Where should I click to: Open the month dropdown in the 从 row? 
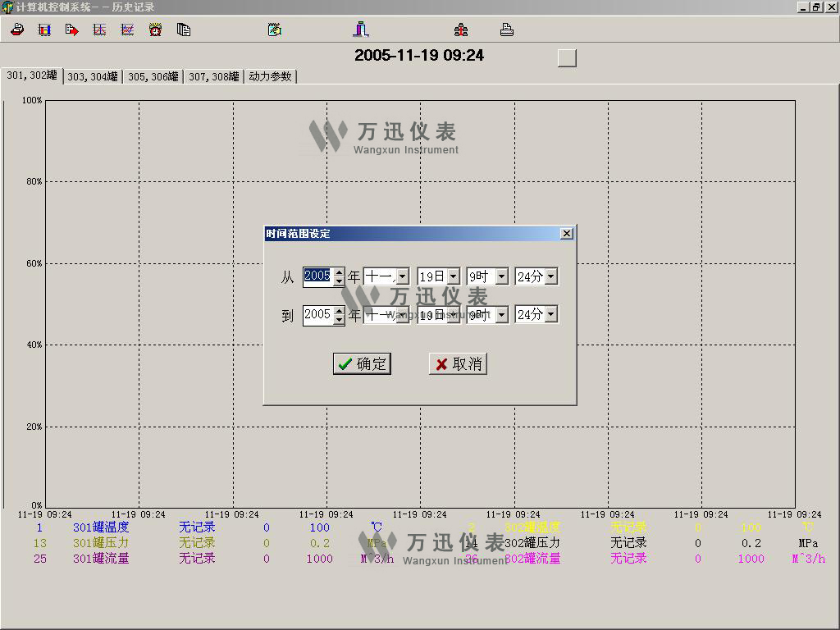point(400,276)
